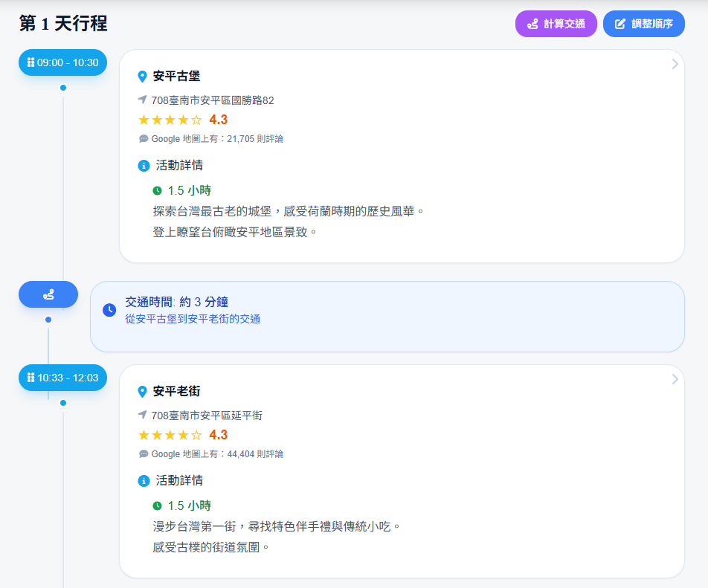This screenshot has width=708, height=588.
Task: Click 1.5 小時 duration in 安平老街 card
Action: pos(190,505)
